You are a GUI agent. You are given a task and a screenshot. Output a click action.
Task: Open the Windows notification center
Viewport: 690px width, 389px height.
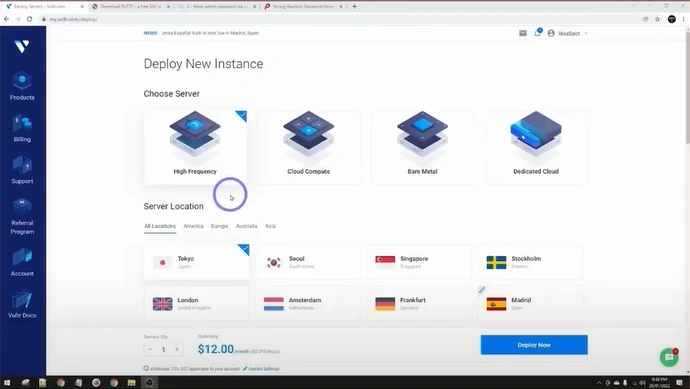[679, 383]
